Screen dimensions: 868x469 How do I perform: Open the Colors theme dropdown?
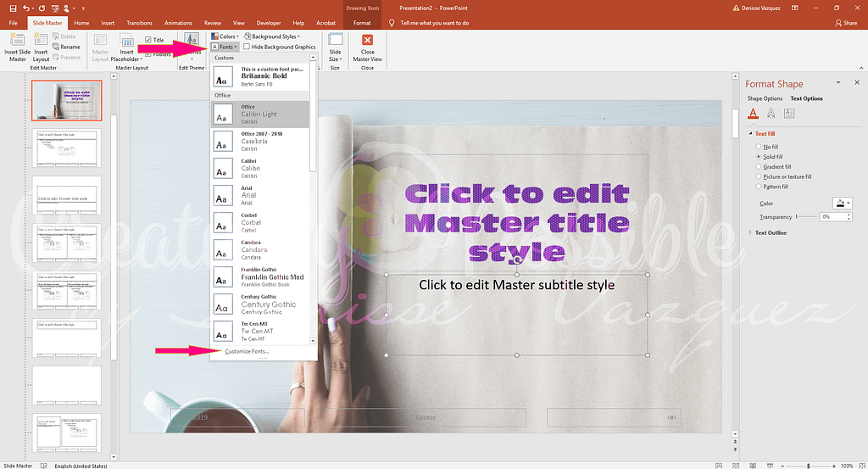(x=225, y=36)
